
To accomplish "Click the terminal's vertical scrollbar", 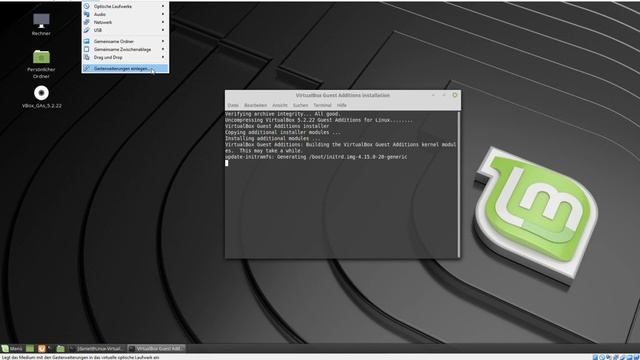I will [x=459, y=184].
